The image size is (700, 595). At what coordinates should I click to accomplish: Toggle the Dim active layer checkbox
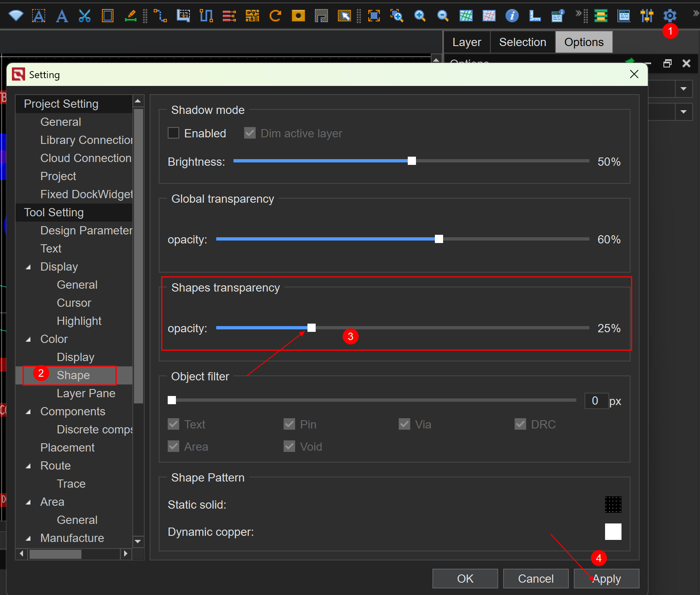point(250,133)
